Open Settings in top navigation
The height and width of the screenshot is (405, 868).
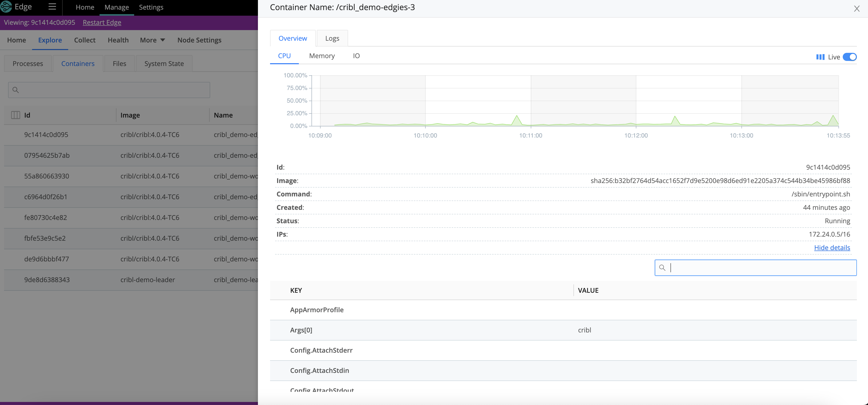tap(151, 7)
